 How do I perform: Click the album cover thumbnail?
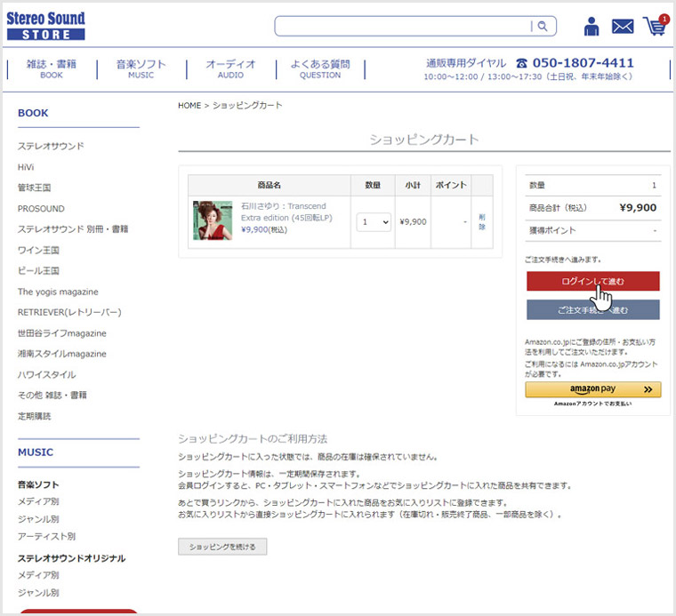point(213,220)
